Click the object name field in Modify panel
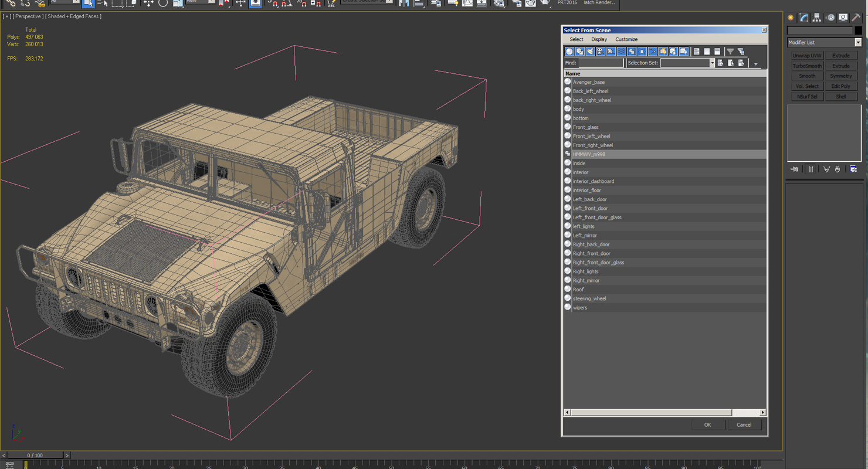Screen dimensions: 868x469 click(820, 30)
